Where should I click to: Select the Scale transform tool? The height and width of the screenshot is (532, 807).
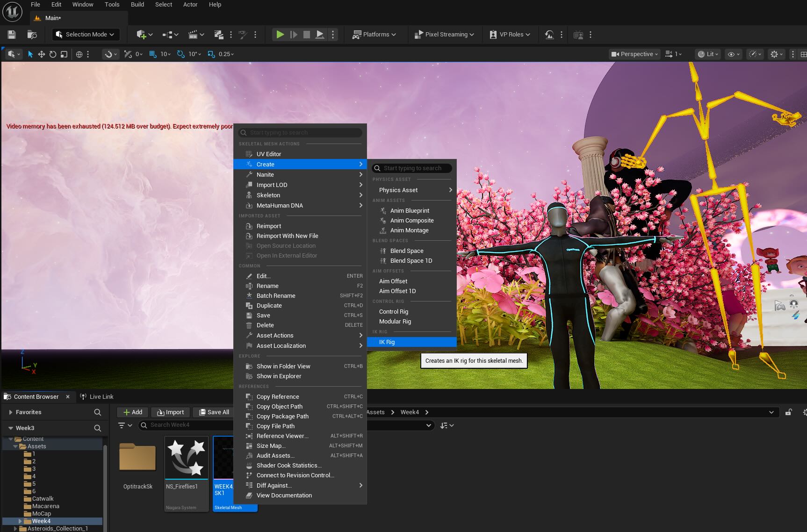[x=65, y=54]
